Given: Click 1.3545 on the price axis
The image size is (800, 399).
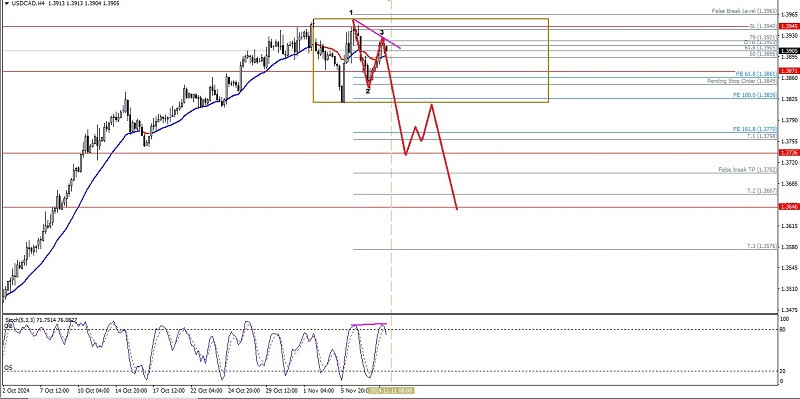Looking at the screenshot, I should (x=789, y=267).
